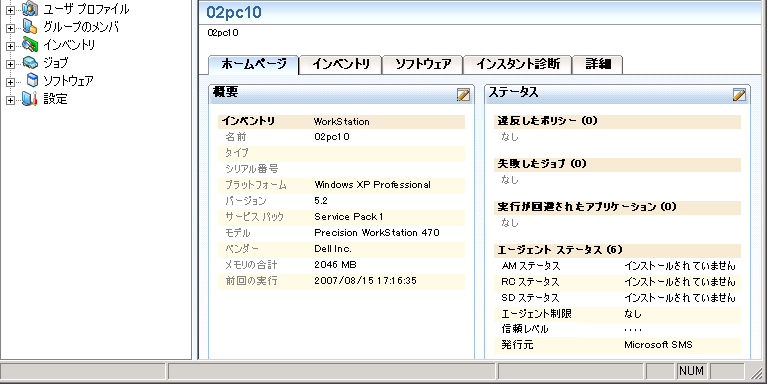Expand the ジョブ tree node
Screen dimensions: 767x384
[x=10, y=64]
